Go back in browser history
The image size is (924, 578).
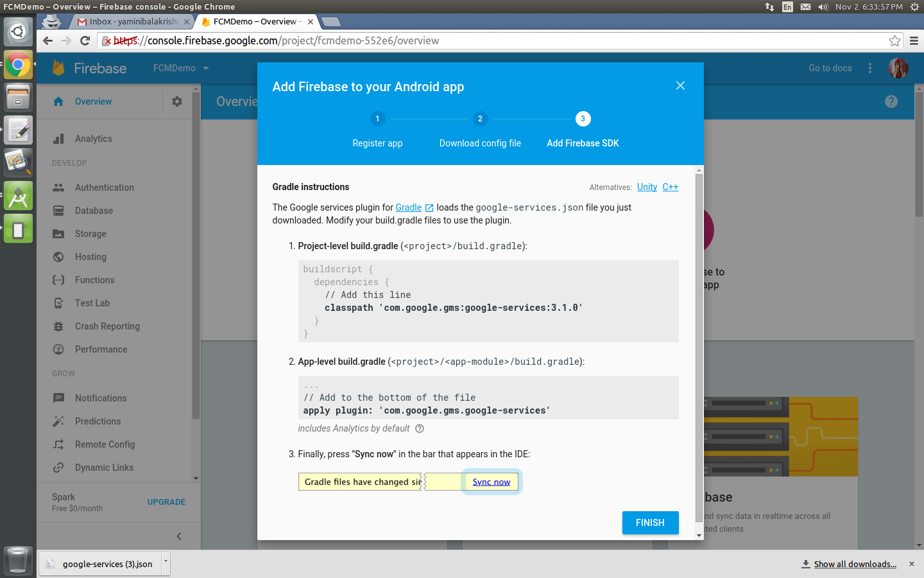click(47, 40)
